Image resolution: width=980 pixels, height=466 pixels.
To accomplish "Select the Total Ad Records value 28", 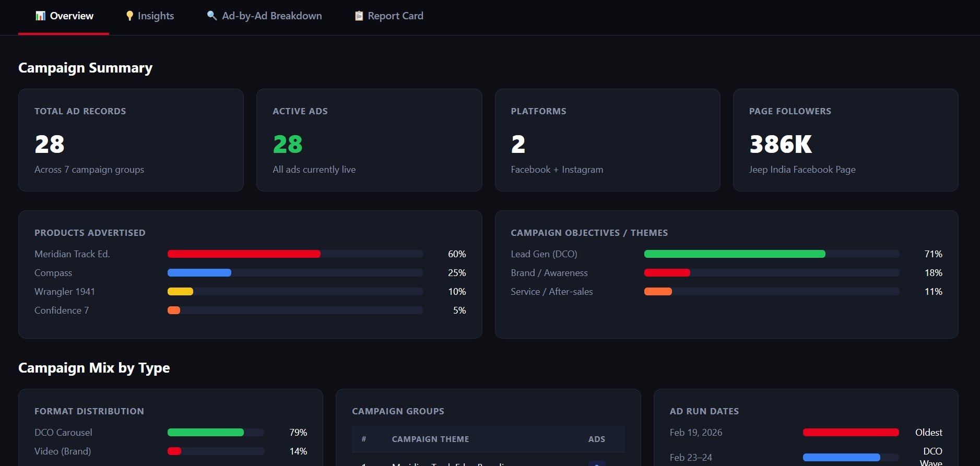I will [x=50, y=145].
